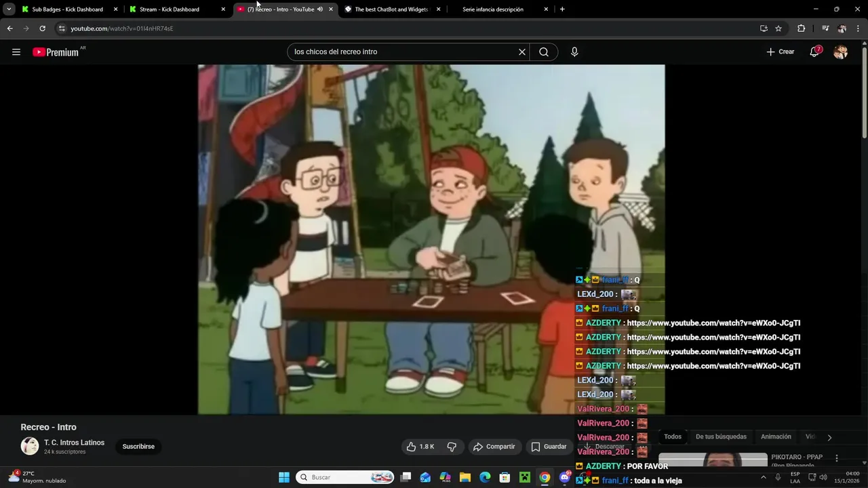The height and width of the screenshot is (488, 868).
Task: Open T. C. Intros Latinos channel avatar
Action: [x=30, y=446]
